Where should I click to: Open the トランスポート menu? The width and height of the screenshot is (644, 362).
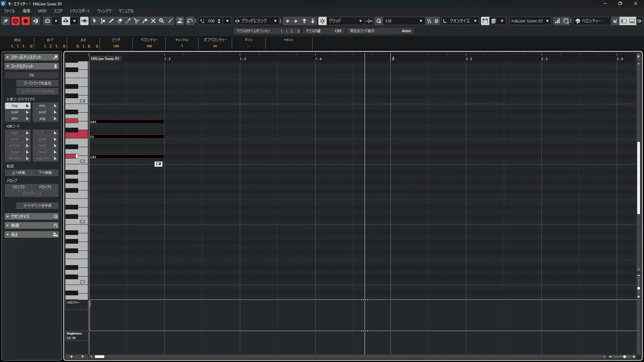79,11
